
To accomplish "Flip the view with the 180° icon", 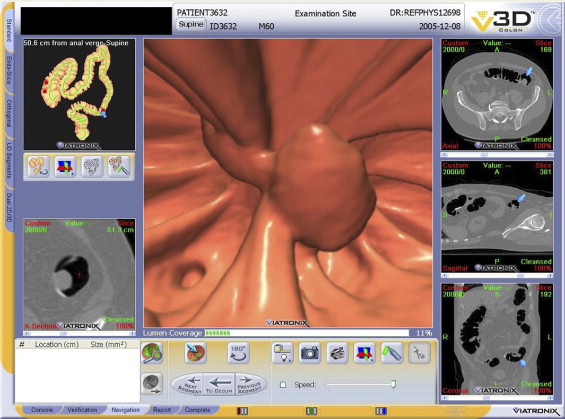I will click(238, 353).
